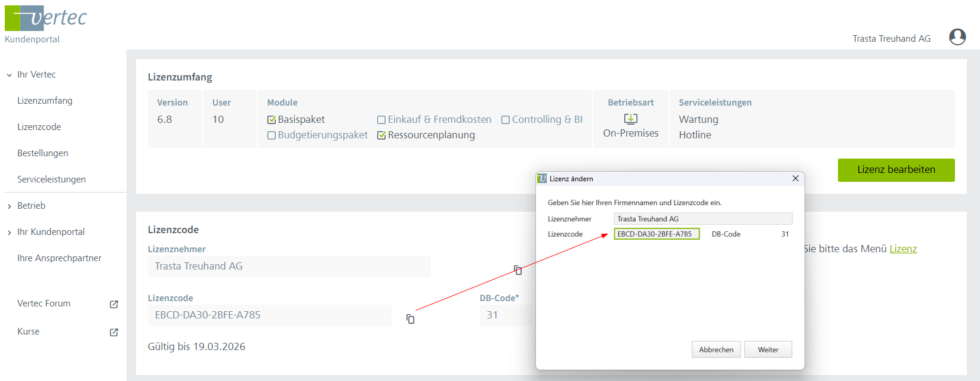Click Weiter in the dialog
The height and width of the screenshot is (381, 980).
pos(768,349)
